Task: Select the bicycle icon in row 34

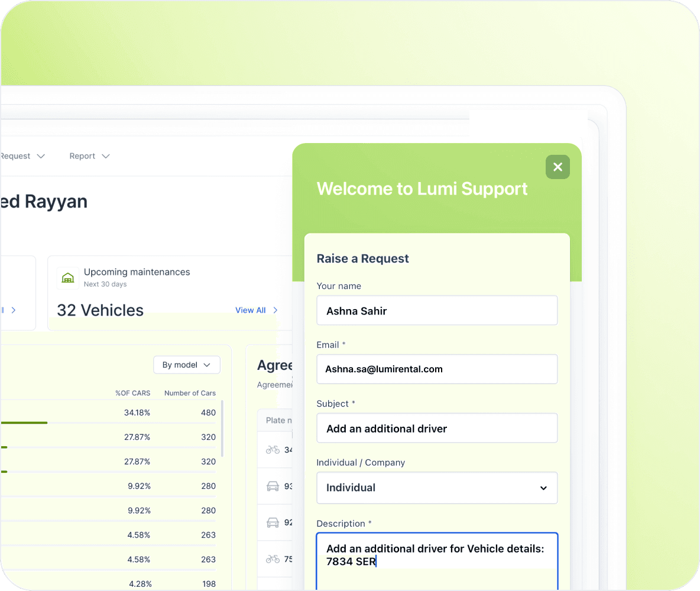Action: point(273,450)
